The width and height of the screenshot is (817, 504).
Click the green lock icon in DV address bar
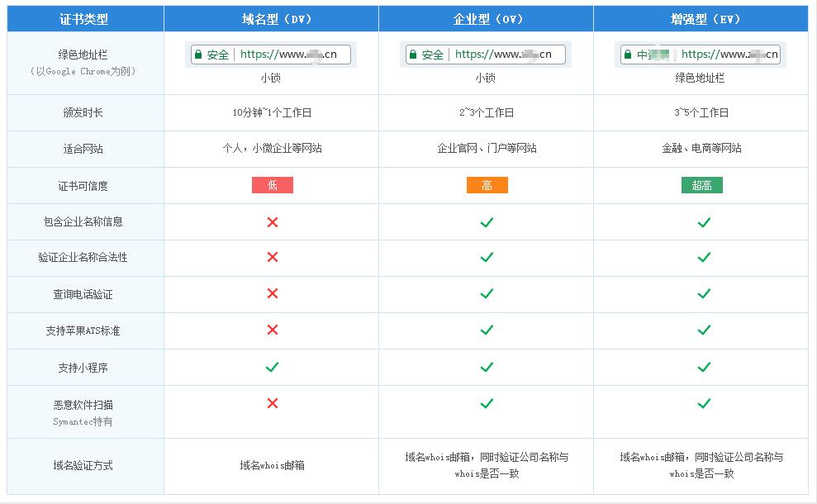click(199, 55)
